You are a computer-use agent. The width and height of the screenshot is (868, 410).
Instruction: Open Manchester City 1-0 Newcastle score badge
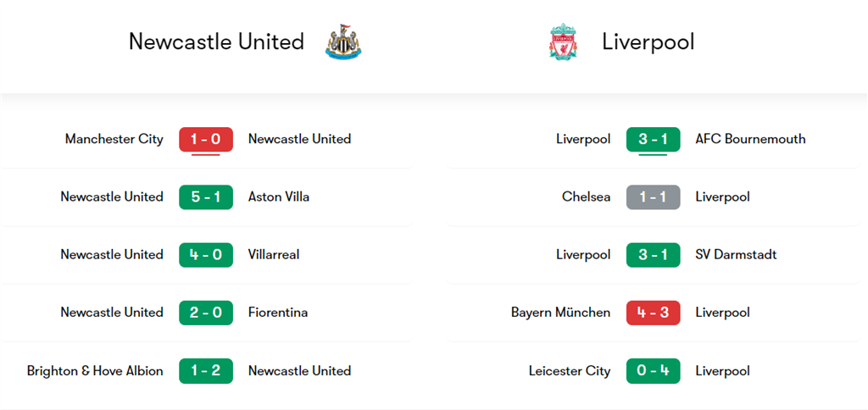click(x=206, y=139)
